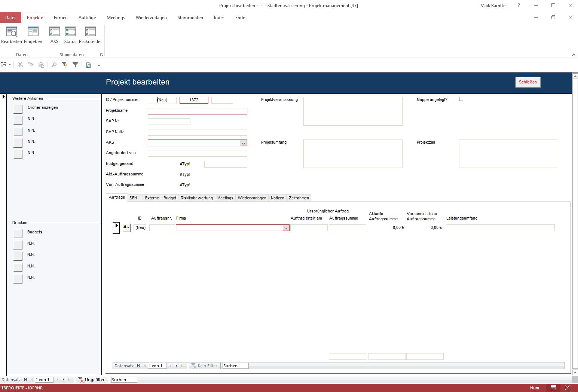Open Find with the magnifier icon

point(54,65)
